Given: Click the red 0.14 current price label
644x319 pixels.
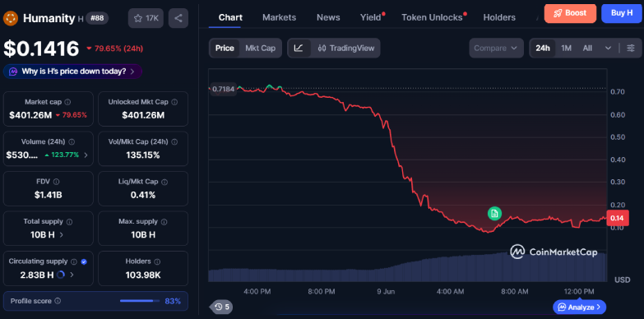Looking at the screenshot, I should 617,218.
